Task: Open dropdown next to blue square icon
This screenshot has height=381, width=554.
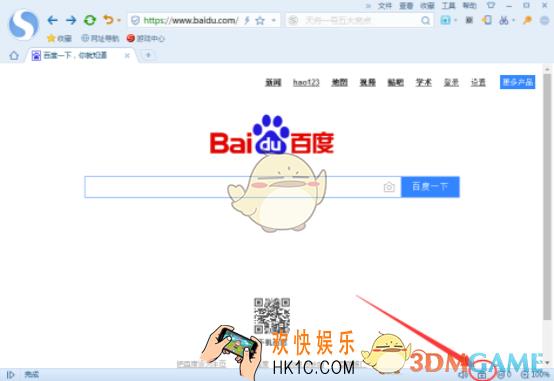Action: coord(456,20)
